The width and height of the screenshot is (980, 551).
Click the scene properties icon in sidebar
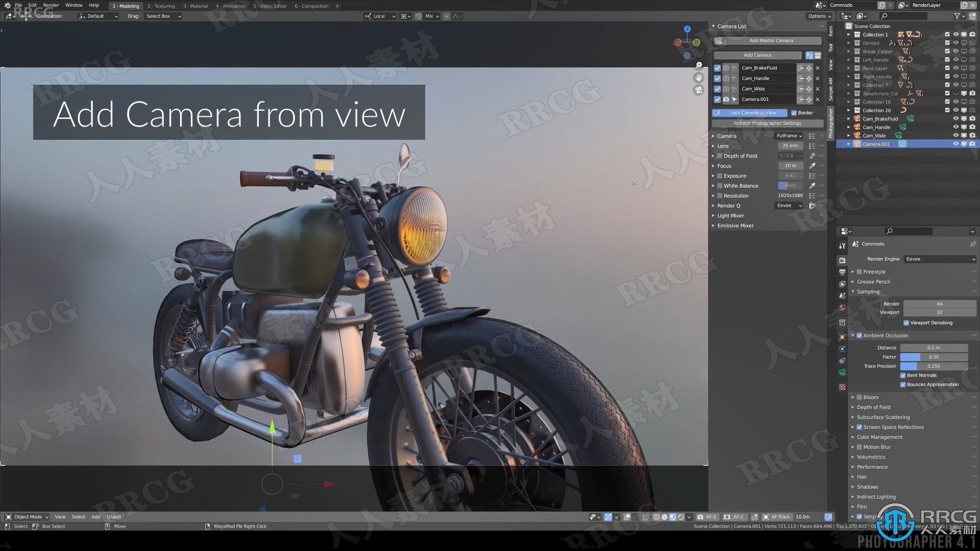pos(842,294)
